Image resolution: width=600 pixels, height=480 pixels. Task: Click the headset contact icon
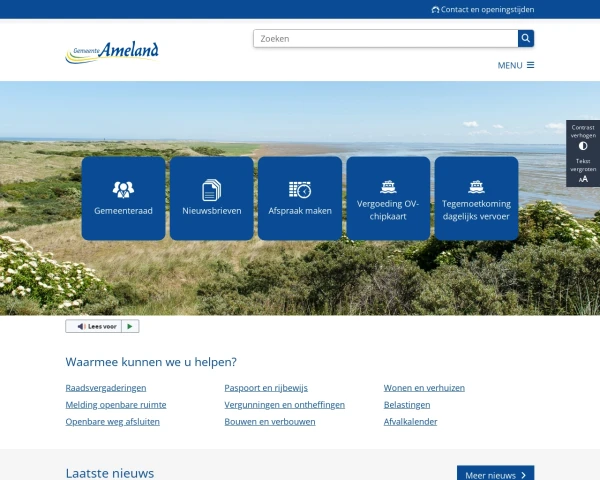pos(435,10)
